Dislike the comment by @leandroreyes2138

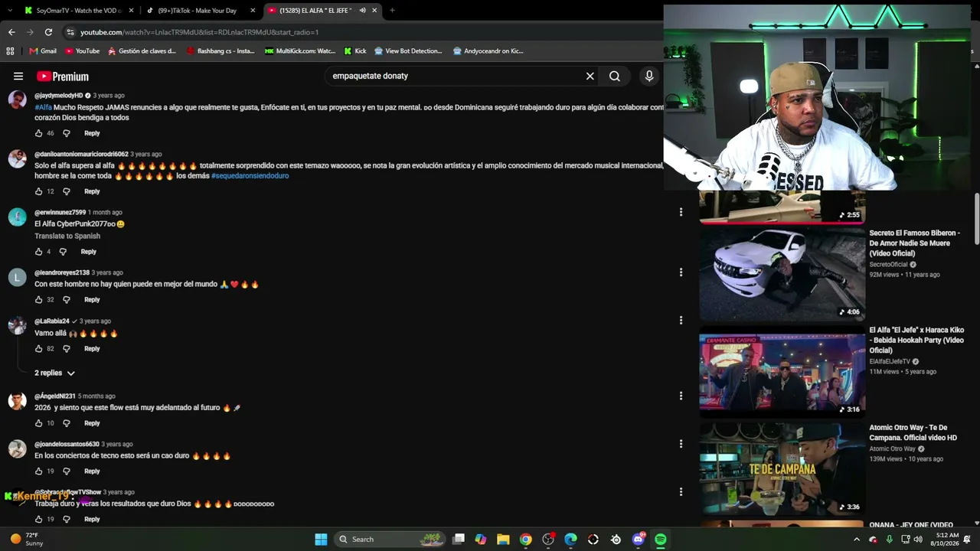pos(67,300)
